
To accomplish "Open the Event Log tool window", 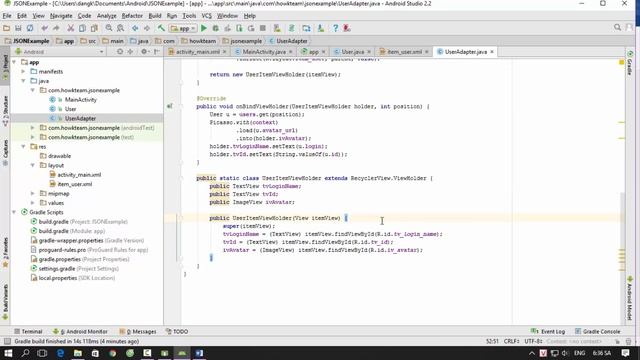I will (x=548, y=331).
